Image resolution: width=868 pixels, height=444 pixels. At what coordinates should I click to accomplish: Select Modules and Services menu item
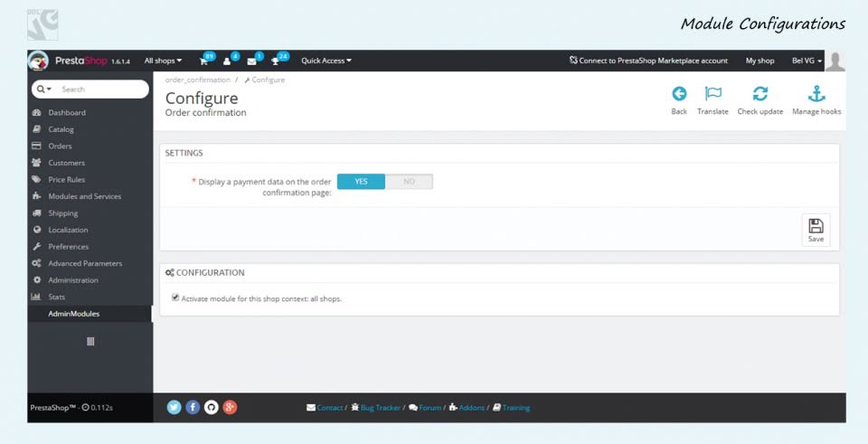coord(84,196)
